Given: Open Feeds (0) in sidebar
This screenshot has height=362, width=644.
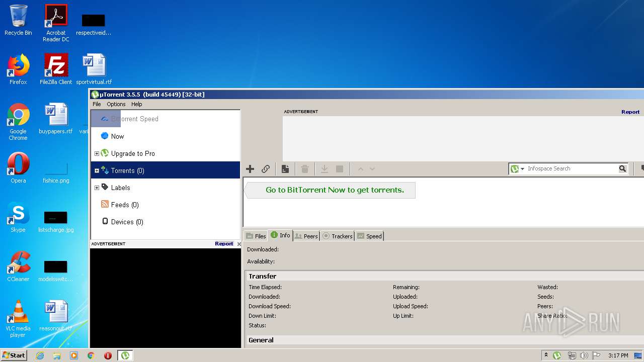Looking at the screenshot, I should click(166, 204).
